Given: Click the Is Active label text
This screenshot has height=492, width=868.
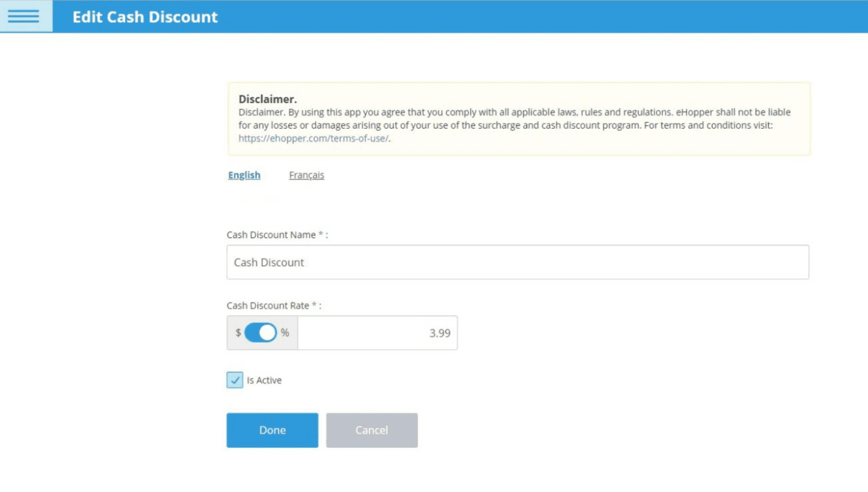Looking at the screenshot, I should point(264,380).
